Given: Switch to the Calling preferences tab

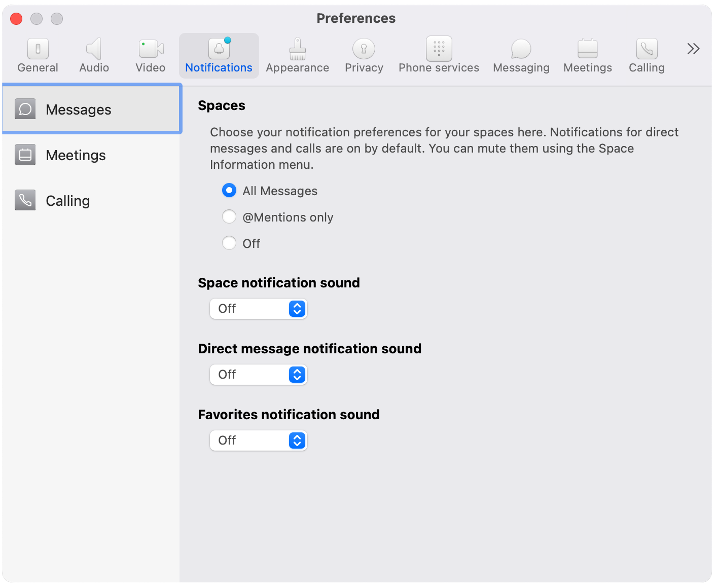Looking at the screenshot, I should pos(647,55).
